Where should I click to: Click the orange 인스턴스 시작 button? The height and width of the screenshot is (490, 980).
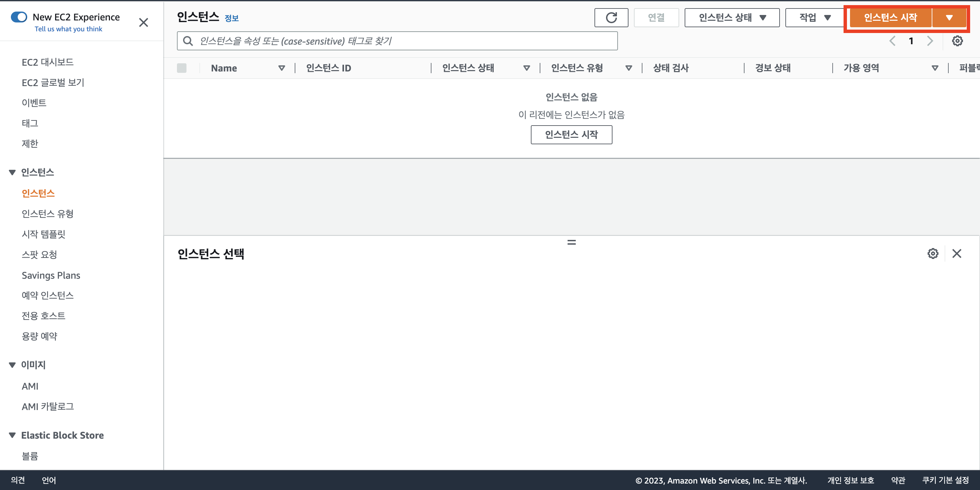click(890, 17)
